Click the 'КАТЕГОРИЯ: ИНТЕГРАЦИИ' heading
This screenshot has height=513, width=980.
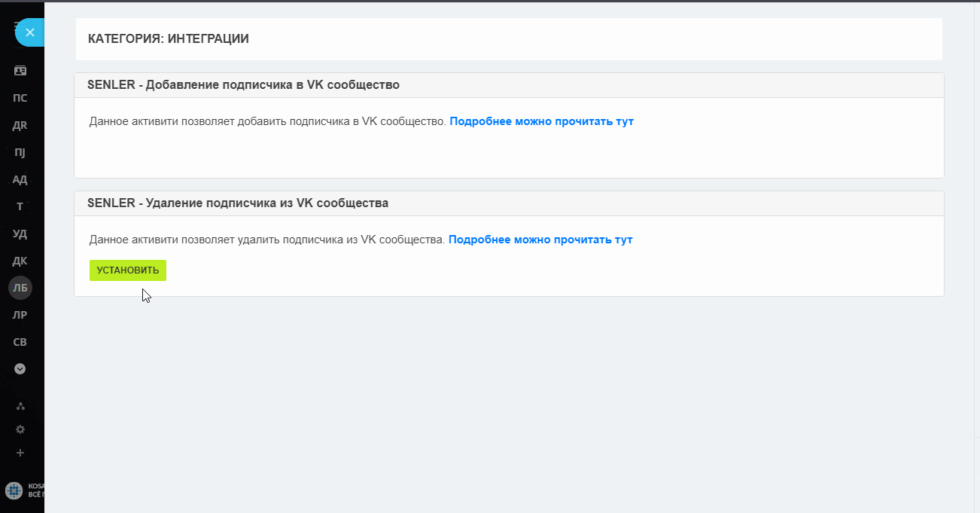169,39
